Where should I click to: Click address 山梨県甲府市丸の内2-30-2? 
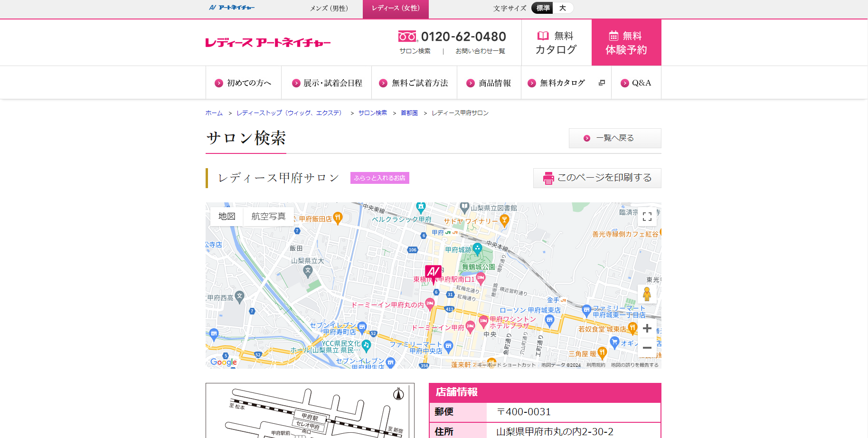pyautogui.click(x=555, y=431)
